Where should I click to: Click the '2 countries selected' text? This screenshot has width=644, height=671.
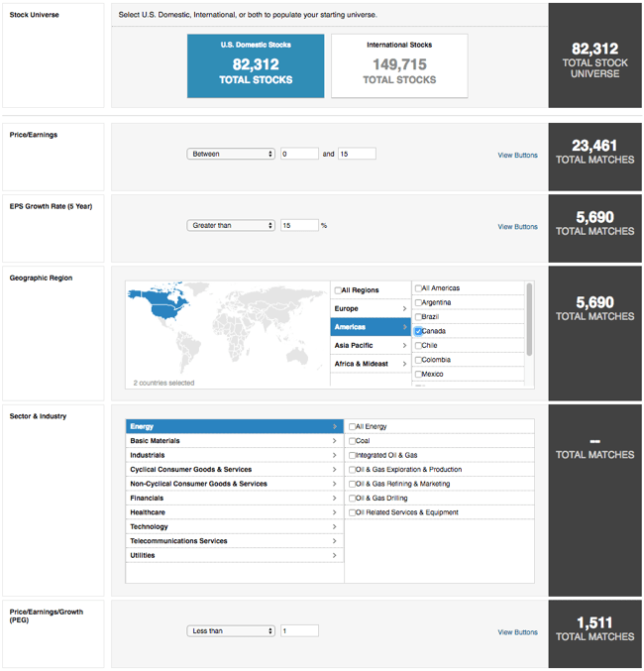(163, 383)
